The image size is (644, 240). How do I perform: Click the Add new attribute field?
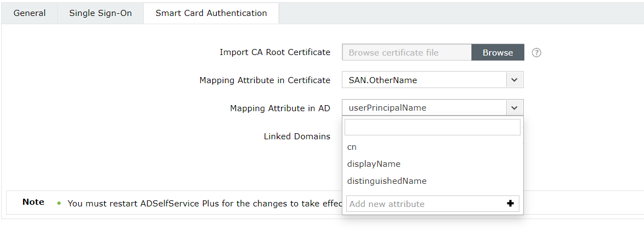point(425,204)
